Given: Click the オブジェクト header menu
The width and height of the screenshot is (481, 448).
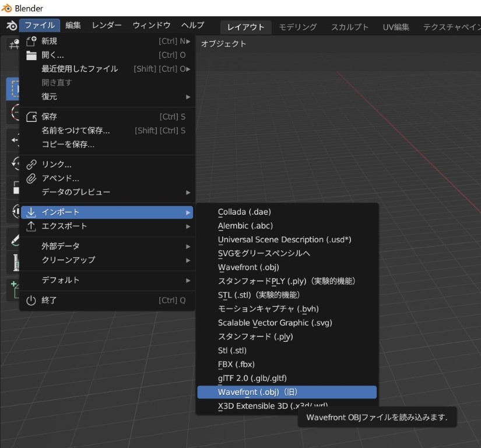Looking at the screenshot, I should [224, 44].
